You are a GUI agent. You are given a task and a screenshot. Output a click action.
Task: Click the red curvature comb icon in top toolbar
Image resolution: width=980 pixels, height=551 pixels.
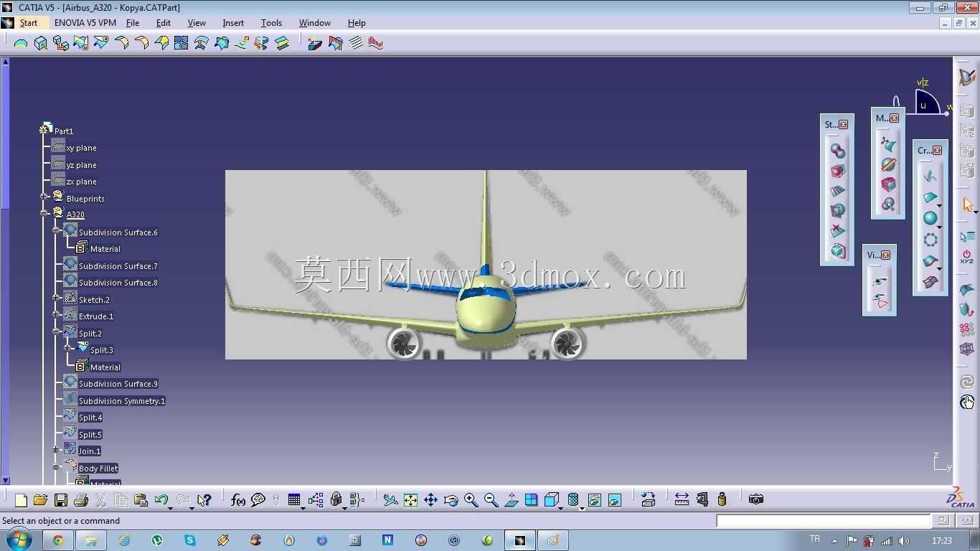click(x=376, y=43)
